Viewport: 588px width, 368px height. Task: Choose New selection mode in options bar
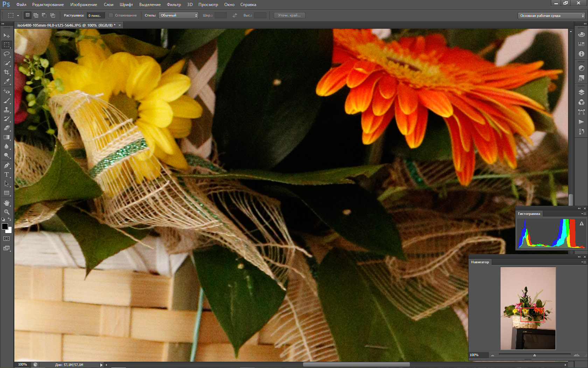click(x=28, y=15)
